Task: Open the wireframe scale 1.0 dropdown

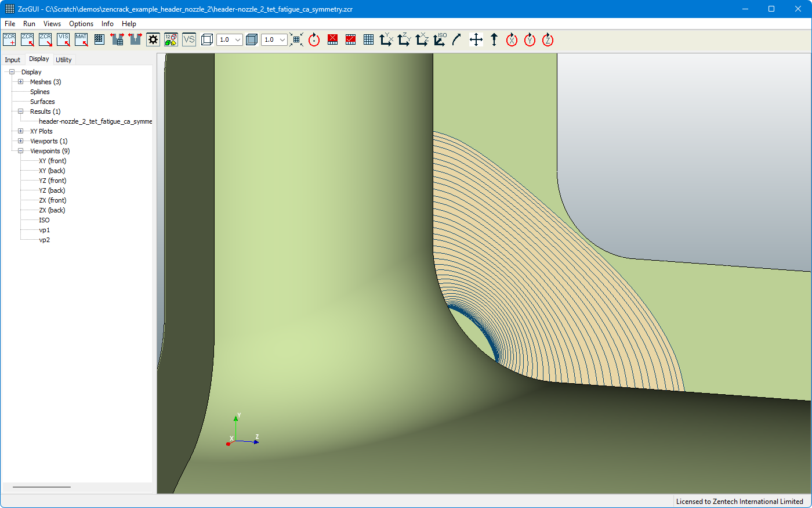Action: point(230,39)
